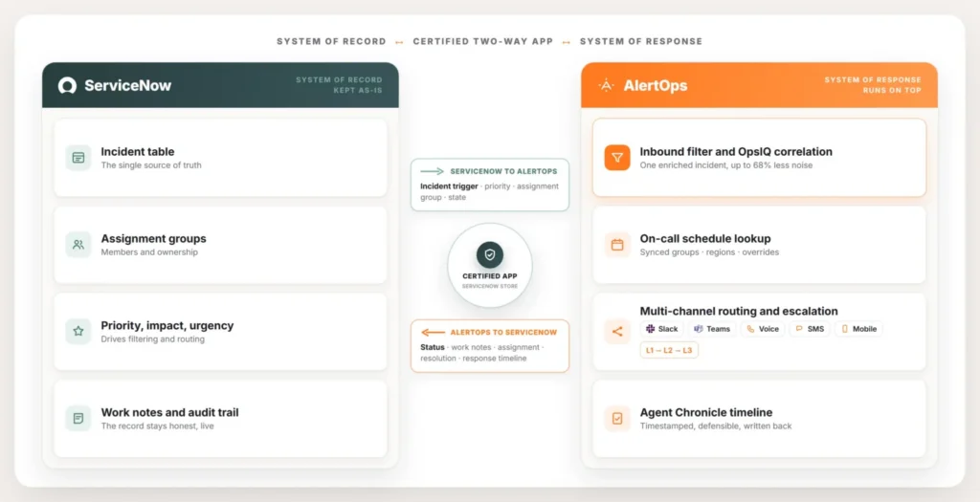The image size is (980, 502).
Task: Click the AlertOps logo icon
Action: [606, 85]
